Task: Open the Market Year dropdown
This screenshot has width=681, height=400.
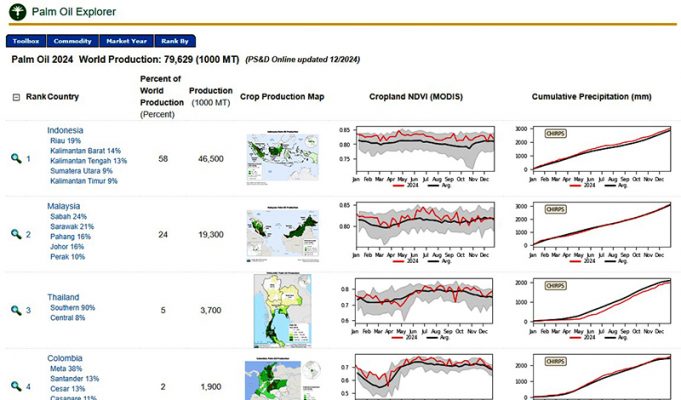Action: (126, 41)
